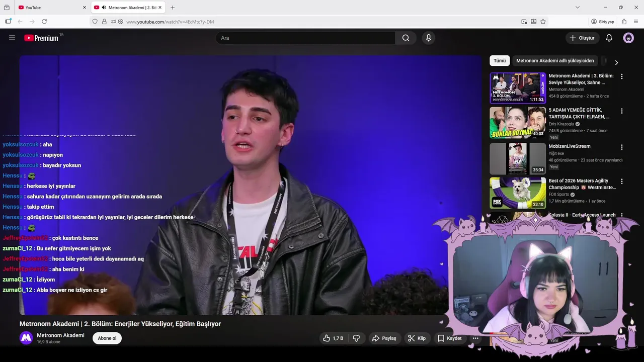Open recent browsing tab overview button
The height and width of the screenshot is (362, 644).
click(x=7, y=8)
